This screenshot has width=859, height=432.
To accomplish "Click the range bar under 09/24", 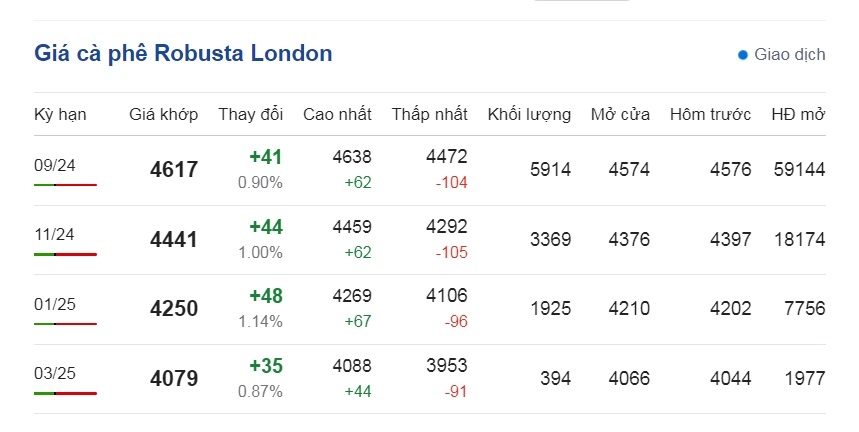I will coord(65,185).
